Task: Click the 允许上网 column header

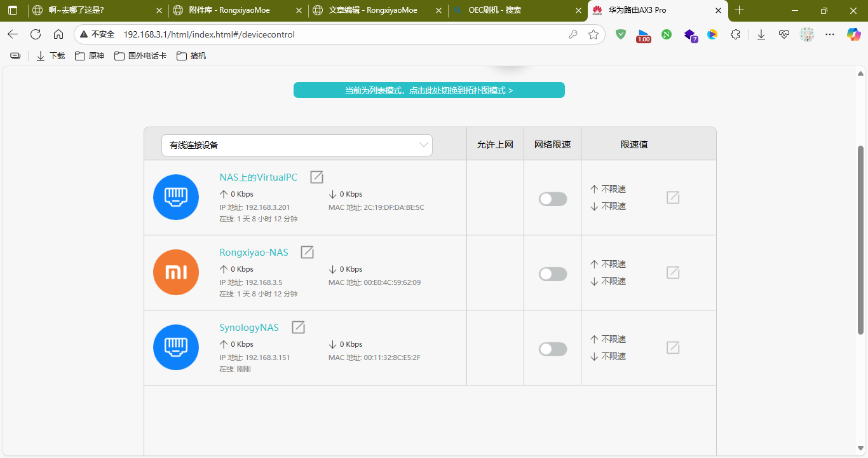Action: (495, 144)
